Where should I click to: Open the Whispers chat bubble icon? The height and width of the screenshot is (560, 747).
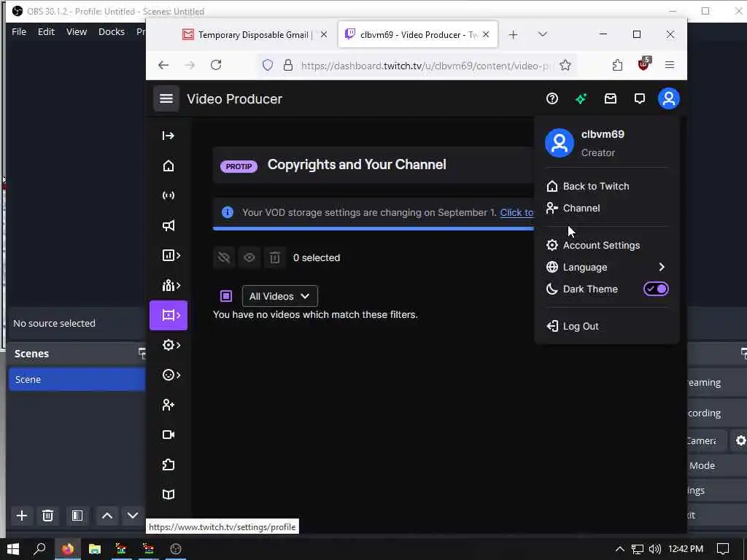639,98
